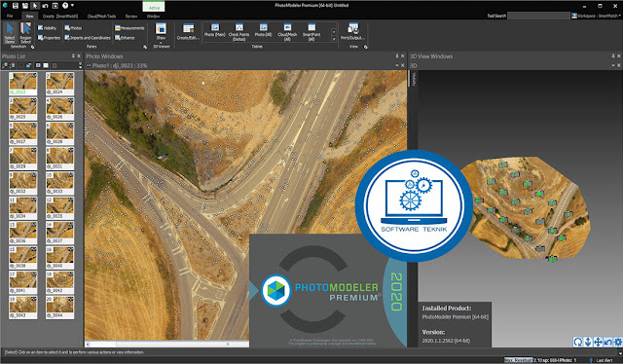Pin the 3D View Windows panel
623x364 pixels.
[613, 56]
